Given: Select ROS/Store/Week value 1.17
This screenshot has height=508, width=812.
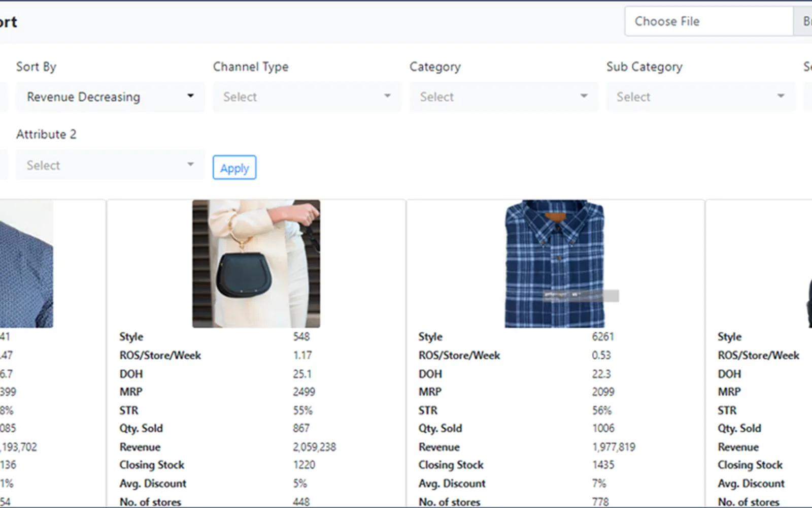Looking at the screenshot, I should (302, 356).
